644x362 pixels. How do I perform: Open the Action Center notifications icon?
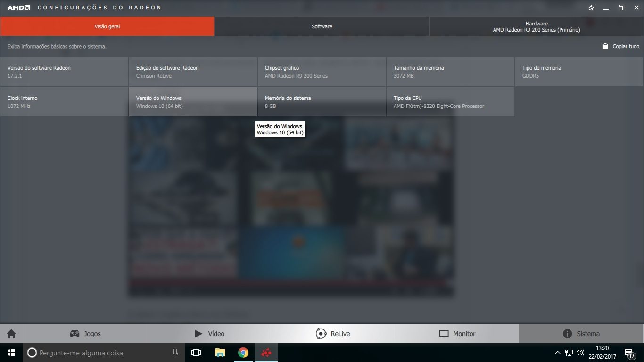click(629, 353)
